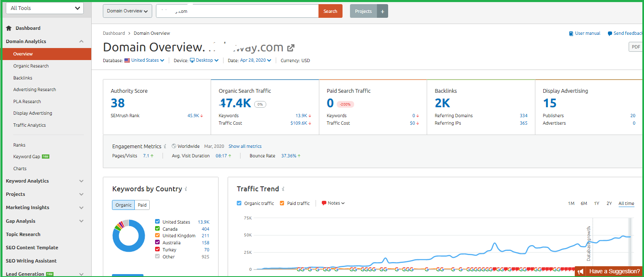Switch to Paid keywords tab
The width and height of the screenshot is (644, 277).
[142, 205]
